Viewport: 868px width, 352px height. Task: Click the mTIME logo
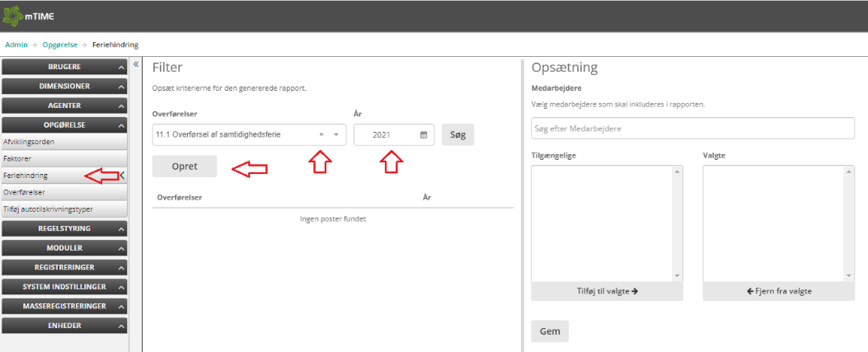(30, 16)
